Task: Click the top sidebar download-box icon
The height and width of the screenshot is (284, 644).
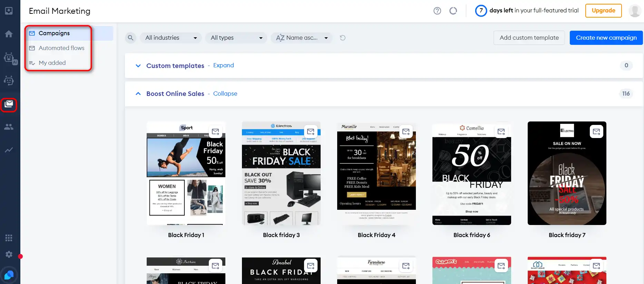Action: (x=9, y=11)
